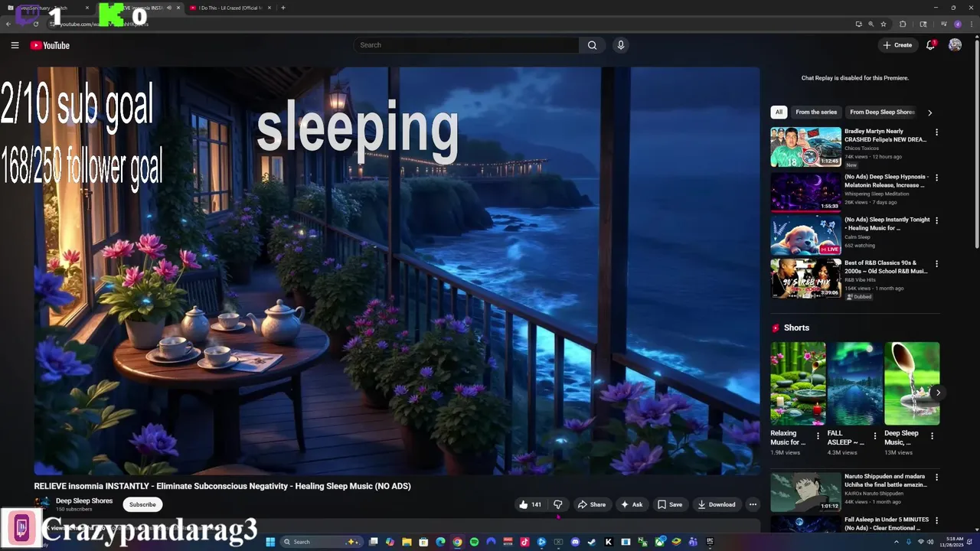The width and height of the screenshot is (980, 551).
Task: Open the YouTube hamburger guide menu
Action: (15, 45)
